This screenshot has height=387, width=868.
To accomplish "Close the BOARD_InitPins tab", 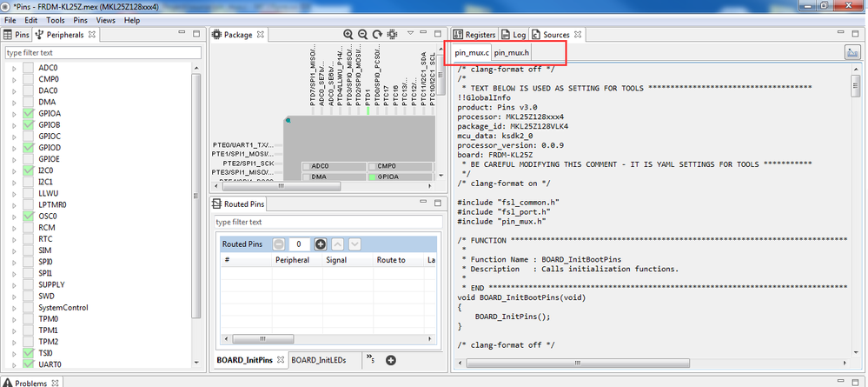I will tap(280, 360).
